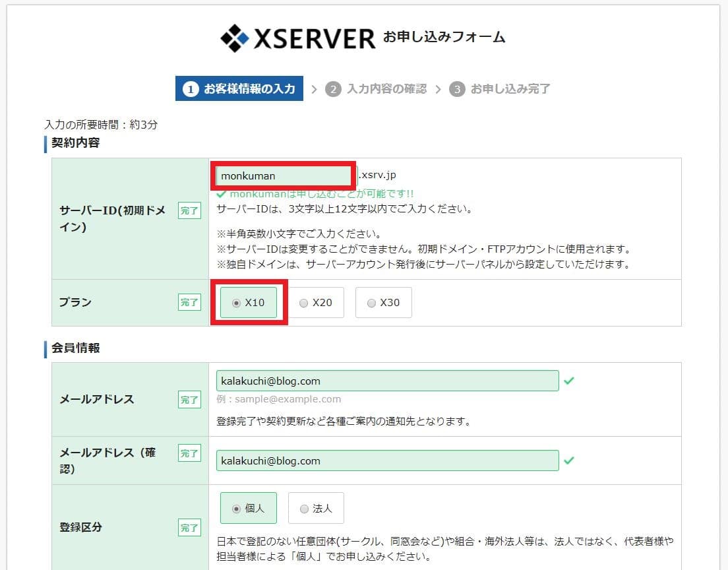Click the 完了 badge in the Server ID row
The image size is (728, 570).
pyautogui.click(x=189, y=211)
